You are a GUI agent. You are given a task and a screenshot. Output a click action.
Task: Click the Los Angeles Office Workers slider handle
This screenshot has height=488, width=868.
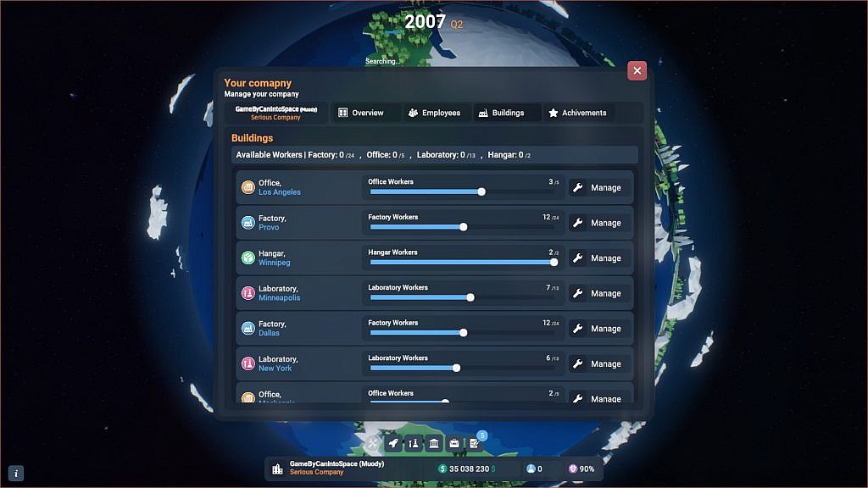pyautogui.click(x=481, y=191)
